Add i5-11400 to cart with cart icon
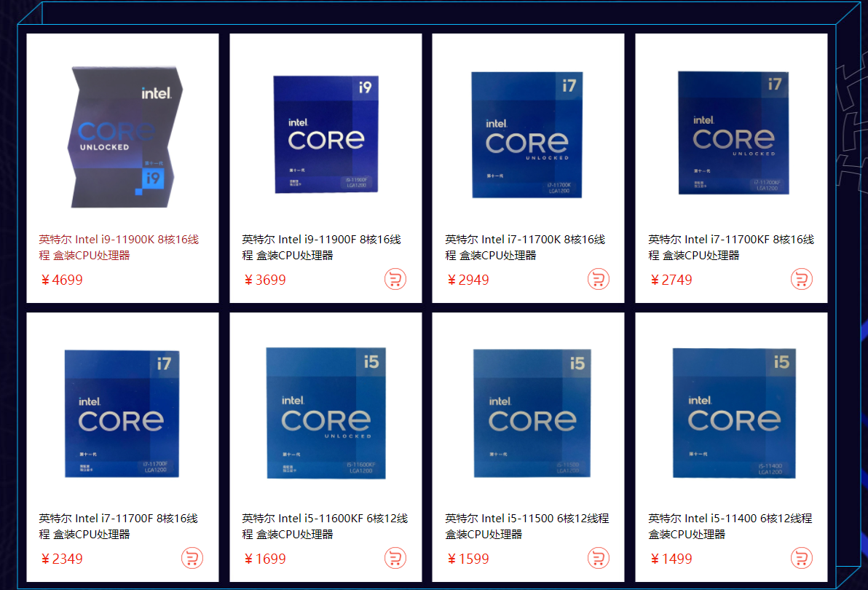Image resolution: width=868 pixels, height=590 pixels. coord(802,559)
